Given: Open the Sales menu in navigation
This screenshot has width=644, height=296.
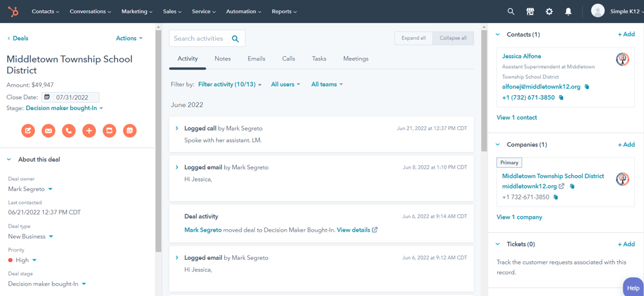Looking at the screenshot, I should [x=172, y=12].
